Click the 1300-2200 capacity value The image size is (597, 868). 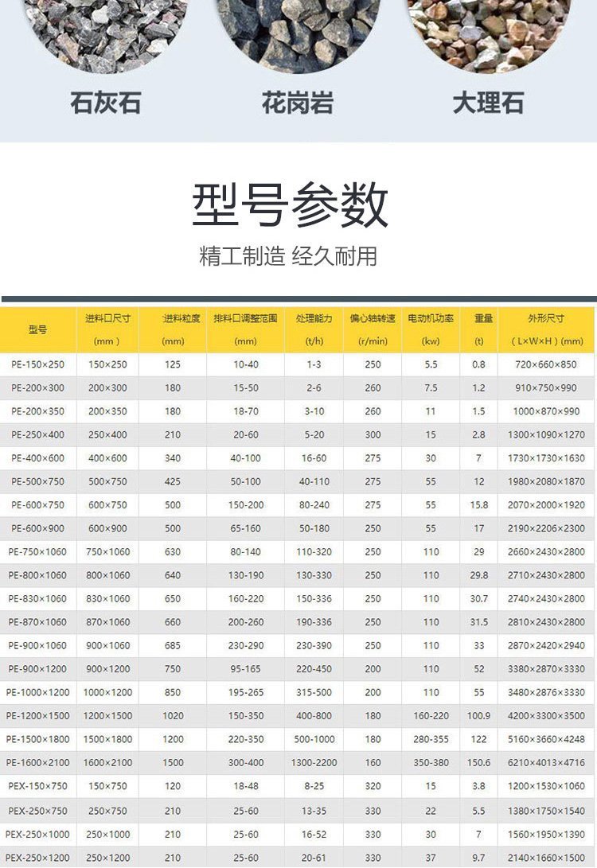pyautogui.click(x=314, y=763)
